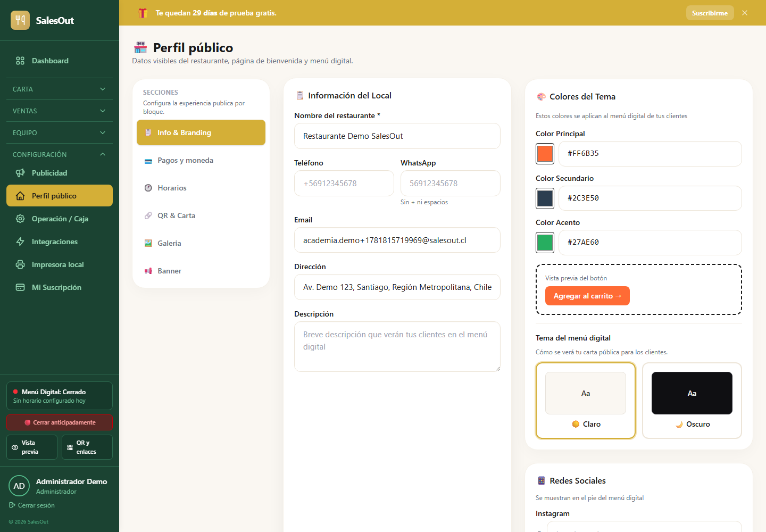The height and width of the screenshot is (532, 766).
Task: Click the Email input field
Action: point(397,240)
